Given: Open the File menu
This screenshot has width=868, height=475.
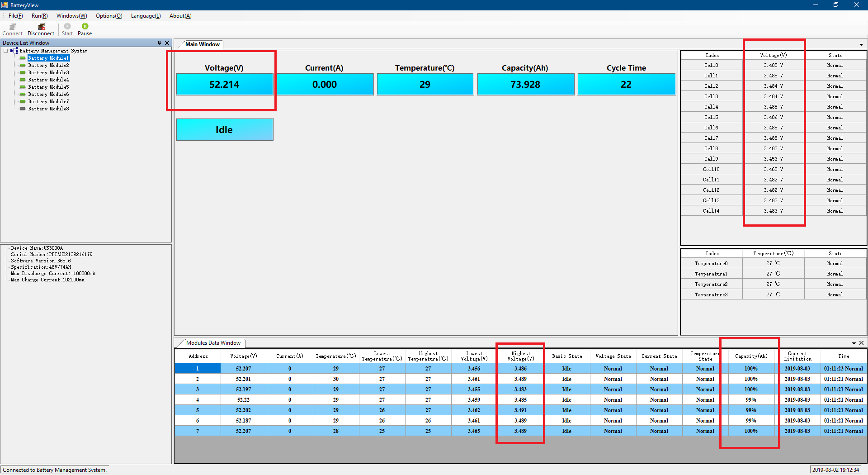Looking at the screenshot, I should tap(15, 16).
